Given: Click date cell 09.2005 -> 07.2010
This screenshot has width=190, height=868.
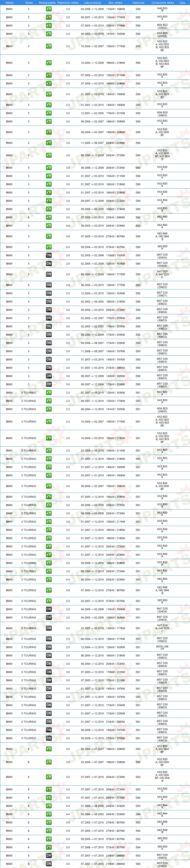Looking at the screenshot, I should [92, 839].
